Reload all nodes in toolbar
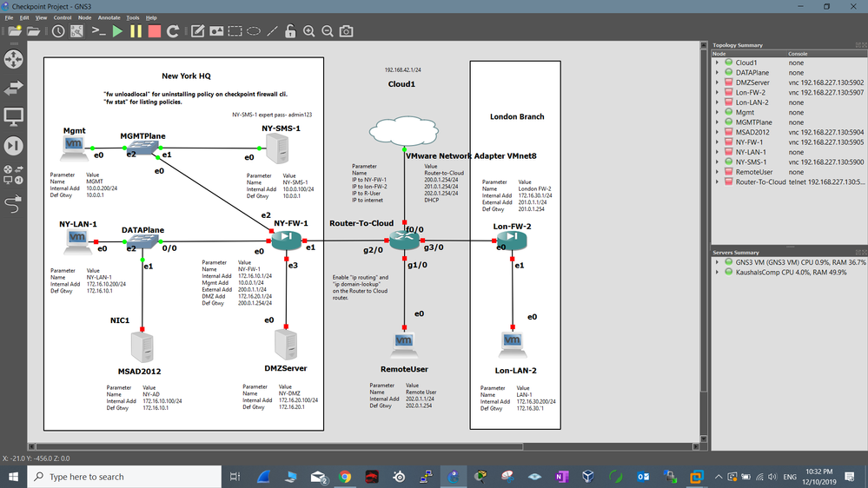The width and height of the screenshot is (868, 488). (173, 31)
